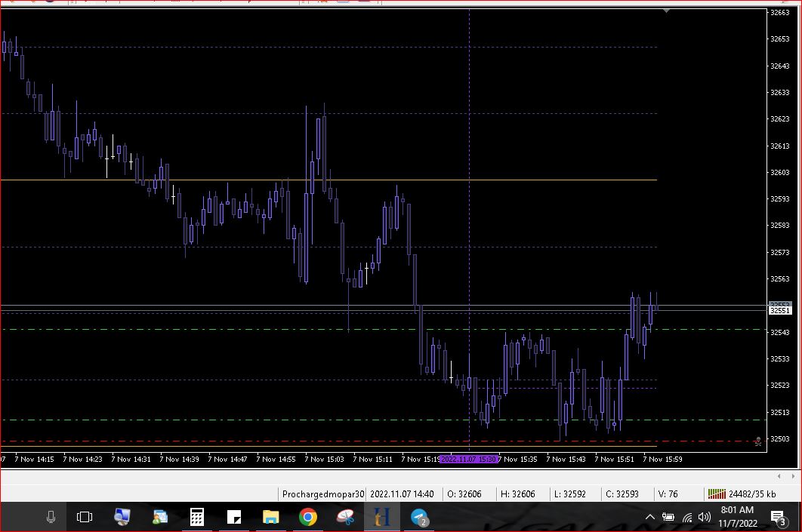Toggle the volume speaker icon in the tray
802x532 pixels.
pyautogui.click(x=704, y=517)
